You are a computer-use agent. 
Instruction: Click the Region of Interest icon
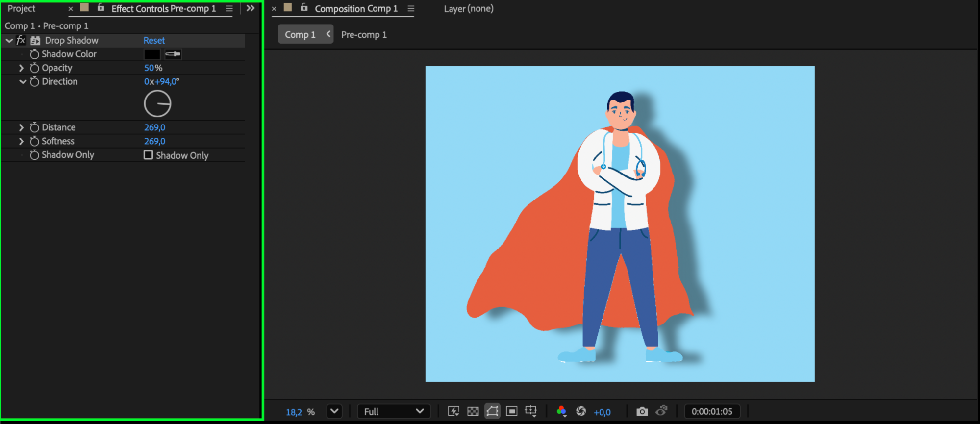coord(512,411)
